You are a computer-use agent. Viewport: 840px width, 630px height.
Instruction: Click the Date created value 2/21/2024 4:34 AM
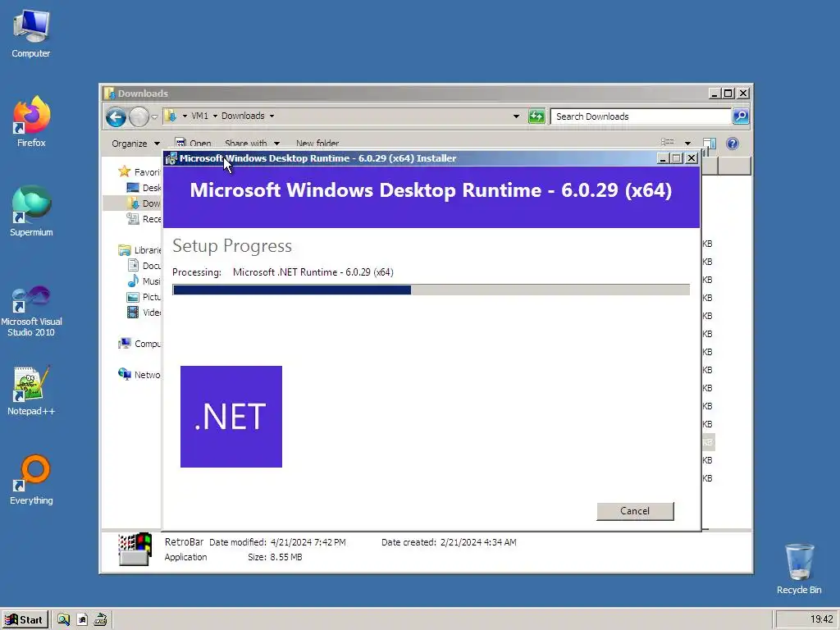(478, 542)
